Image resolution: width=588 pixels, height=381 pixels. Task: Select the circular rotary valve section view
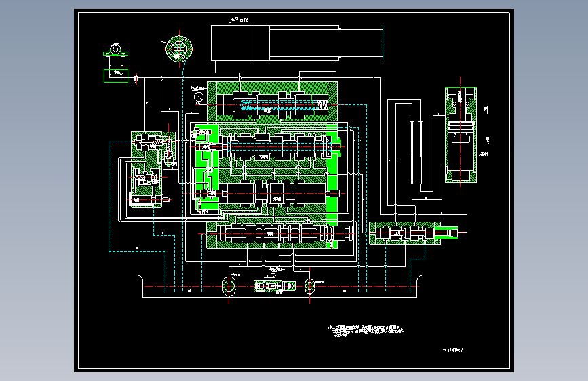(179, 49)
